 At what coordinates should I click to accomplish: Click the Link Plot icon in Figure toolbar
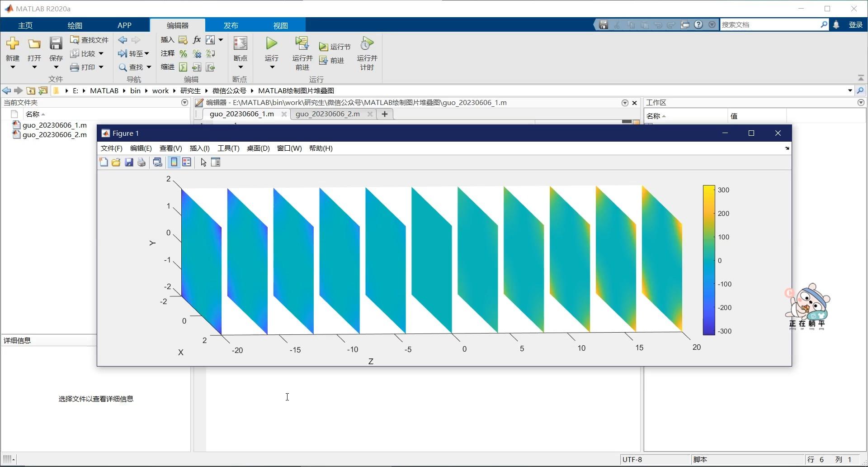click(x=157, y=162)
